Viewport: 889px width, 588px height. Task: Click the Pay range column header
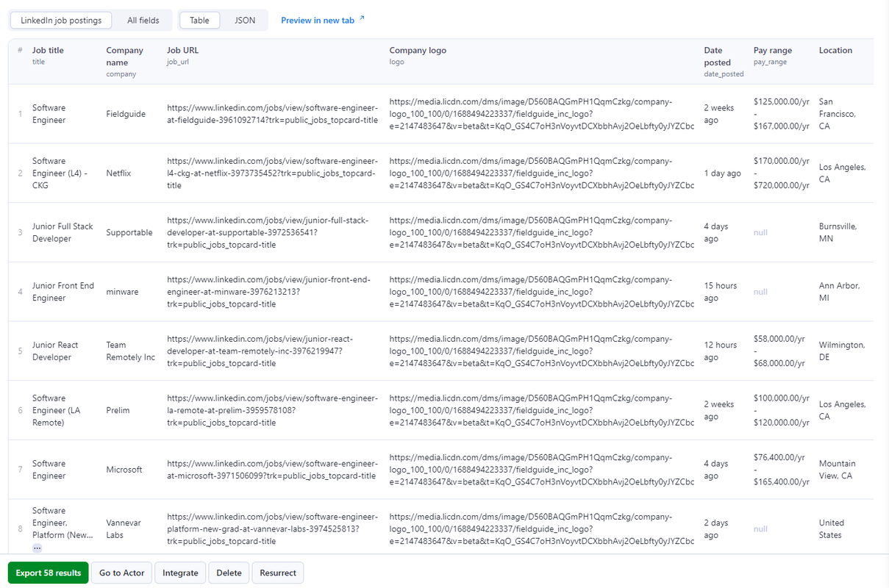point(773,51)
